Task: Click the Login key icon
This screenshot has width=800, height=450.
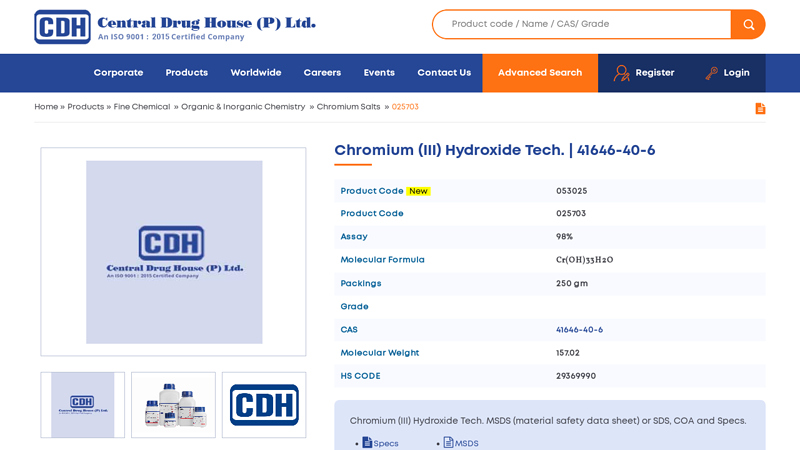Action: click(711, 73)
